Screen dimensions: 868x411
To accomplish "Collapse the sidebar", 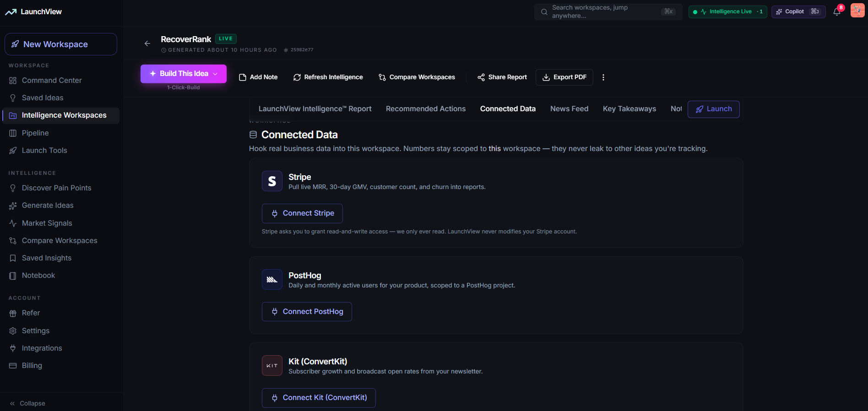I will point(27,403).
